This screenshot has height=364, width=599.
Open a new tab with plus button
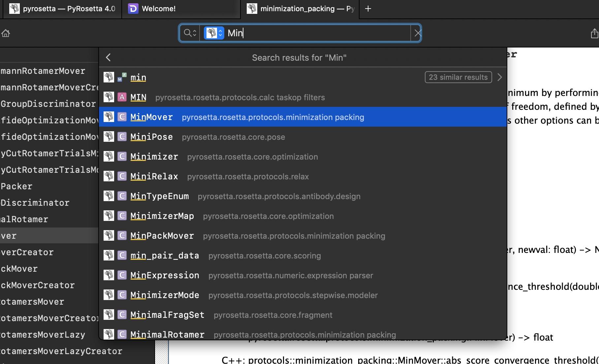coord(368,9)
